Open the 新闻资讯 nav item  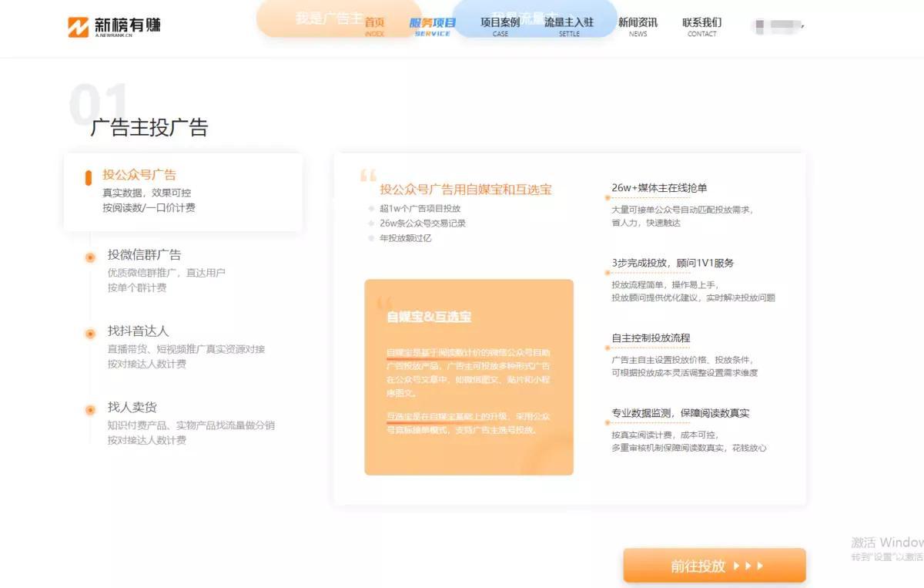(638, 26)
